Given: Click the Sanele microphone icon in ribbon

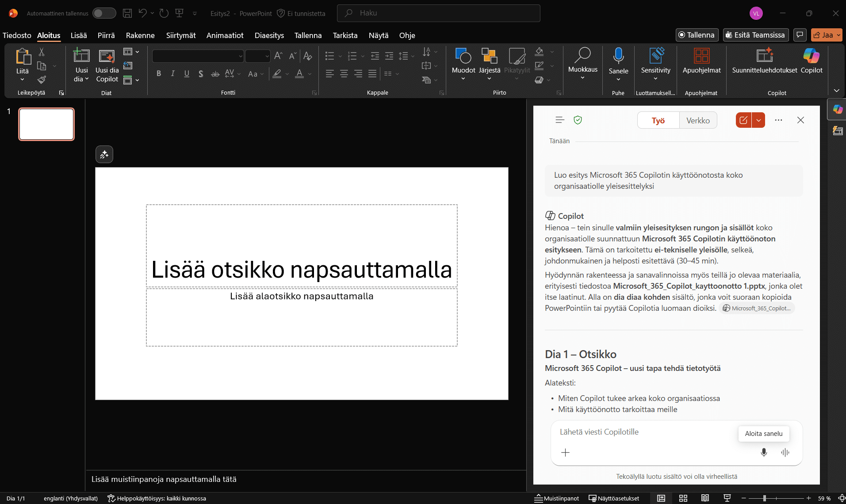Looking at the screenshot, I should [x=618, y=56].
